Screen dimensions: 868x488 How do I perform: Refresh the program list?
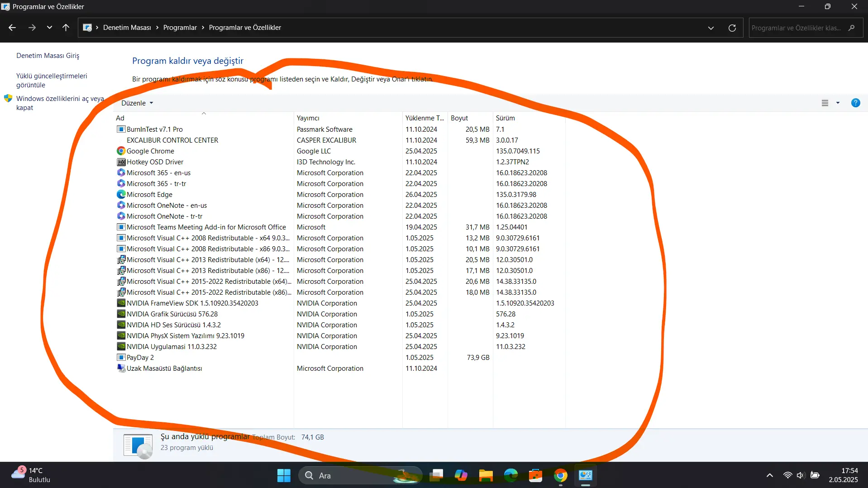(x=732, y=28)
